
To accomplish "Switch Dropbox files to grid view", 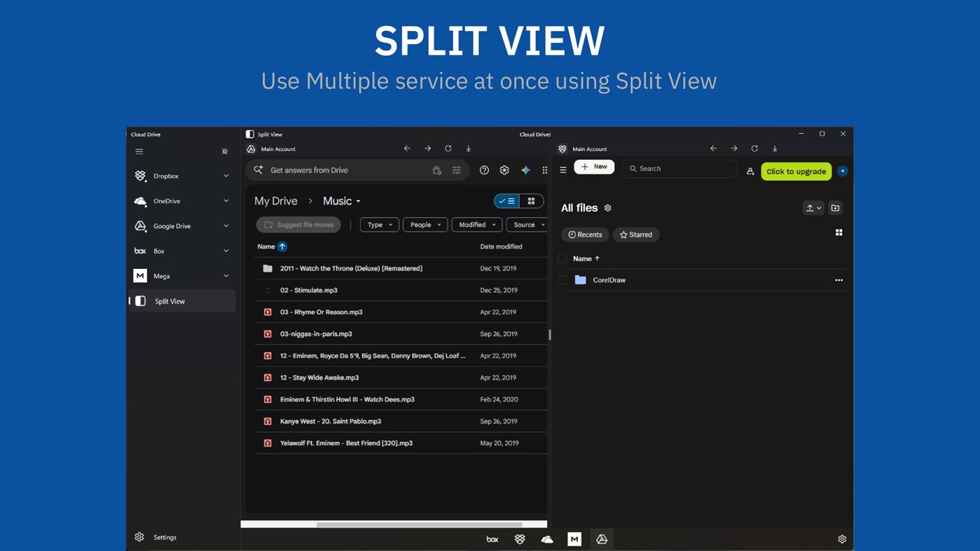I will click(838, 232).
